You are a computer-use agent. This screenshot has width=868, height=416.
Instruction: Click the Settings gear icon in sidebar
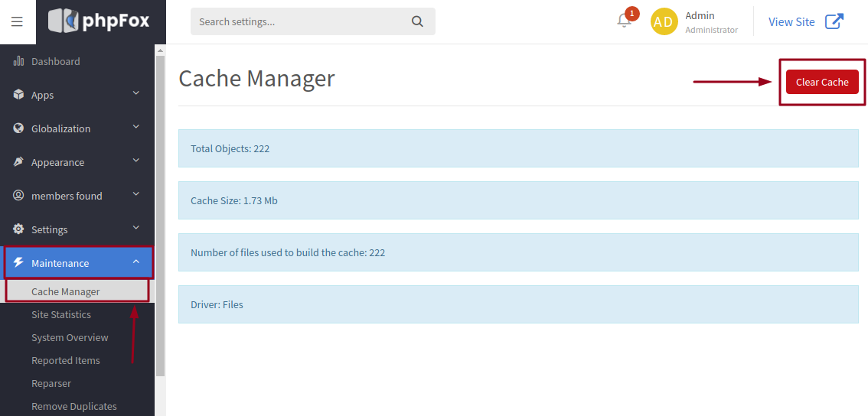pyautogui.click(x=18, y=229)
